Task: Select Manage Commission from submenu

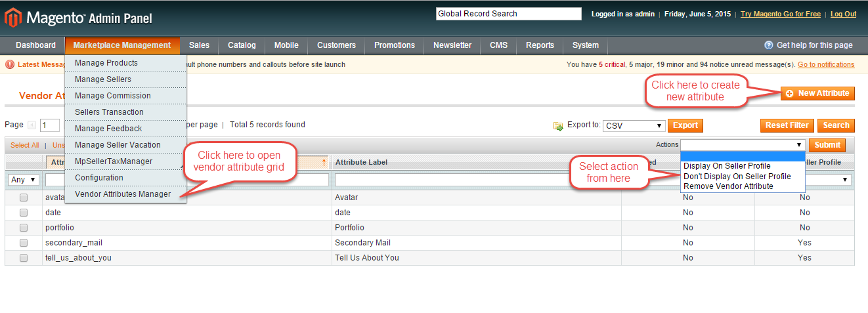Action: 125,96
